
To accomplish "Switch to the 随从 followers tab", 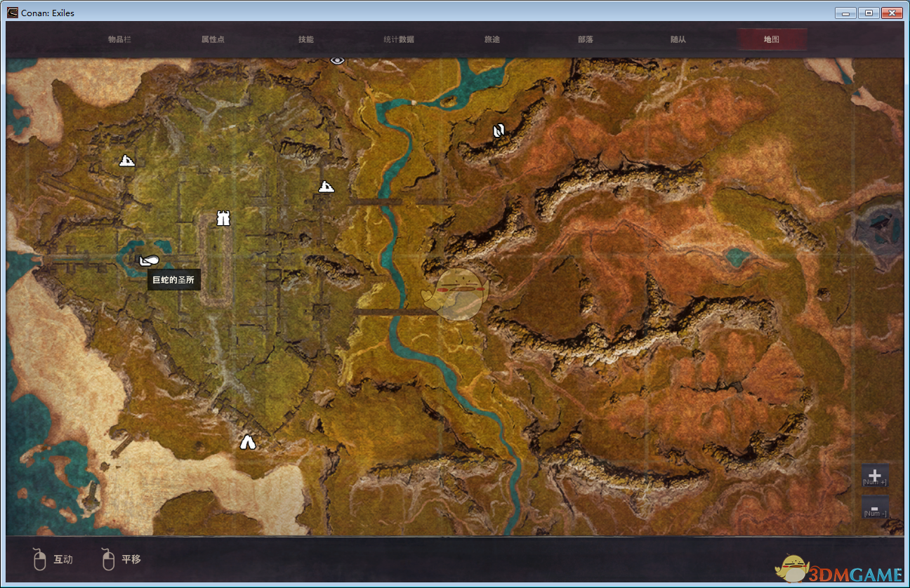I will coord(678,39).
